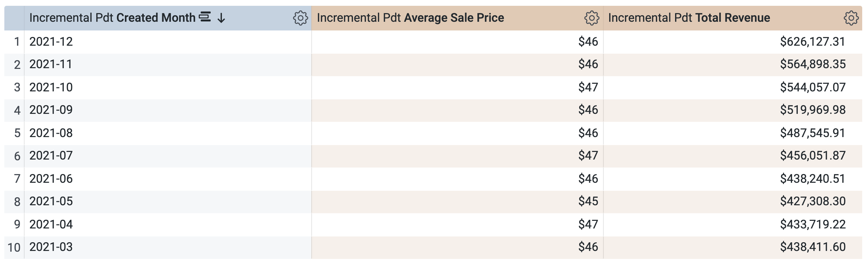Sort by Incremental Pdt Total Revenue header

click(x=689, y=18)
